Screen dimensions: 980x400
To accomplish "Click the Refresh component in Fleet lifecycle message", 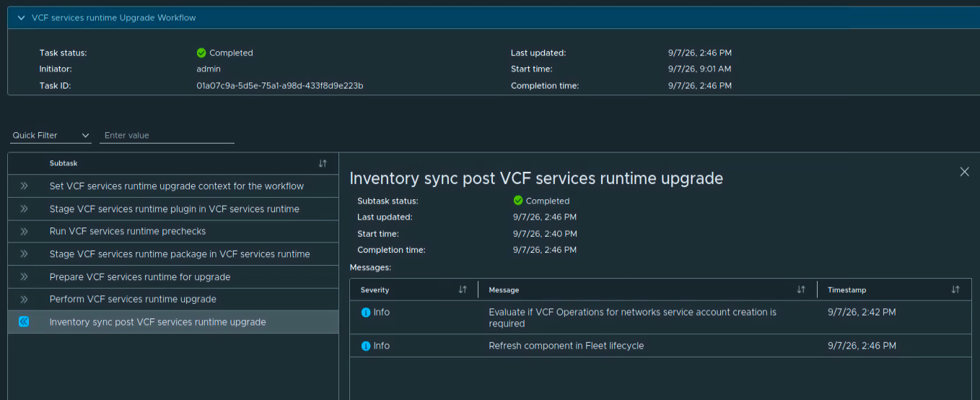I will (566, 346).
